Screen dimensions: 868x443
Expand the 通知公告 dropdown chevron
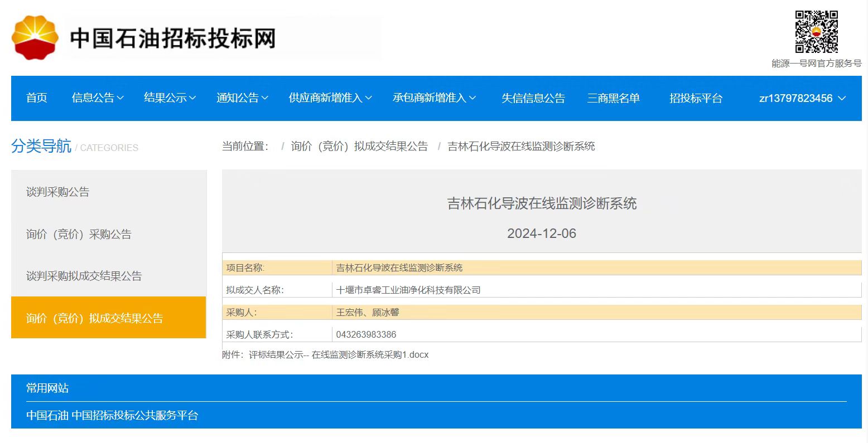[265, 98]
